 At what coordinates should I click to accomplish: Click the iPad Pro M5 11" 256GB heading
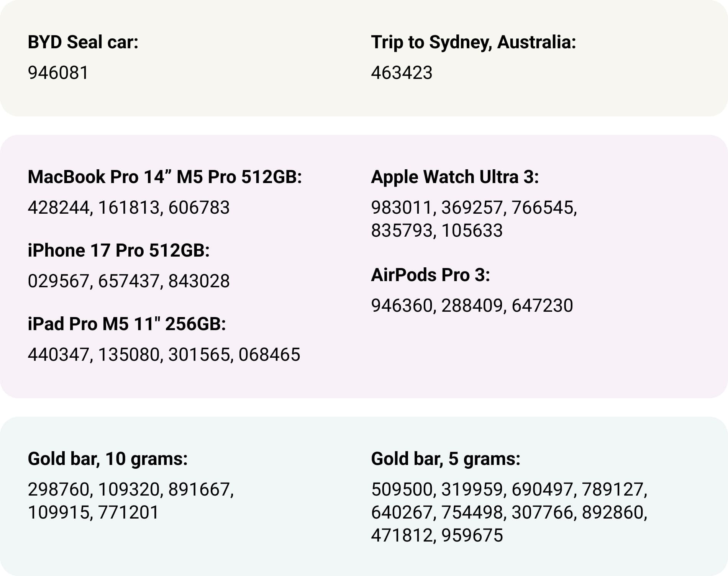pyautogui.click(x=126, y=324)
